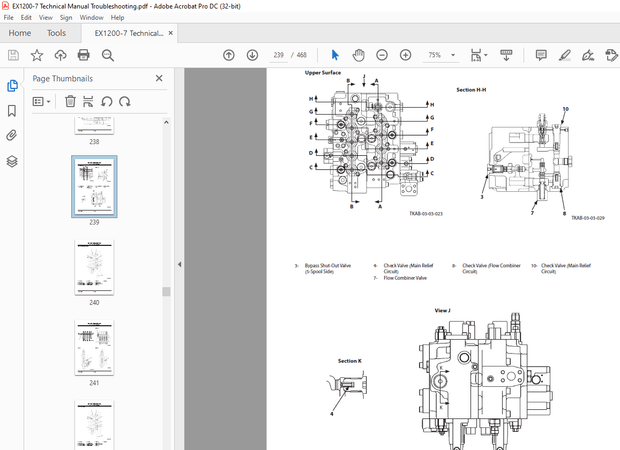This screenshot has height=450, width=620.
Task: Click the print pages thumbnail tool
Action: (88, 102)
